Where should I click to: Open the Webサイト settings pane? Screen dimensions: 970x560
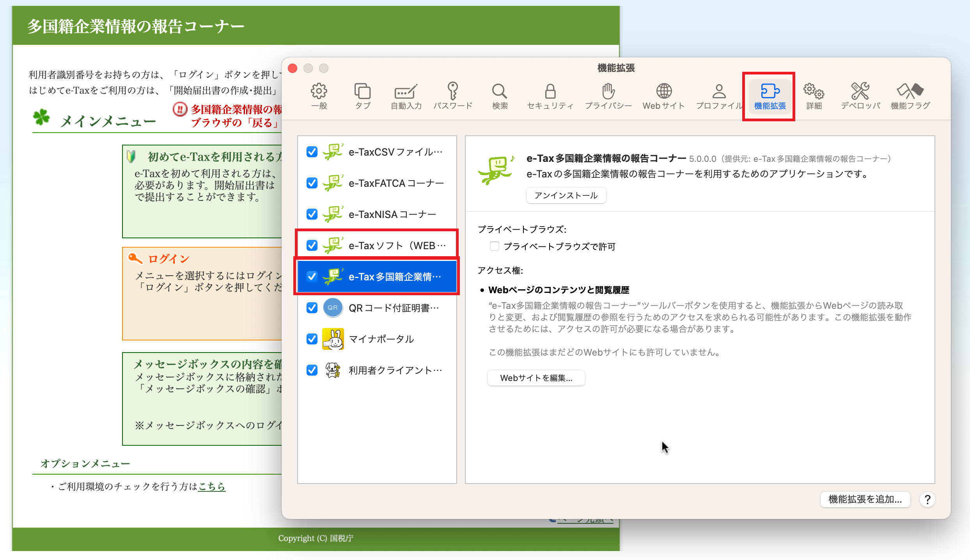pyautogui.click(x=663, y=96)
